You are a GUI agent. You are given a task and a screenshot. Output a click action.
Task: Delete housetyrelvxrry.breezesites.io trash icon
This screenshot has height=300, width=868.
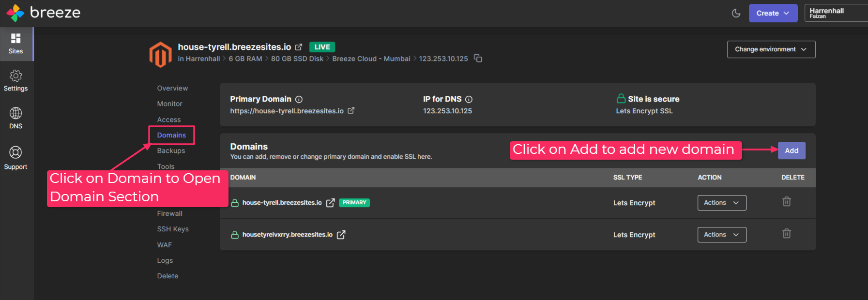click(787, 233)
